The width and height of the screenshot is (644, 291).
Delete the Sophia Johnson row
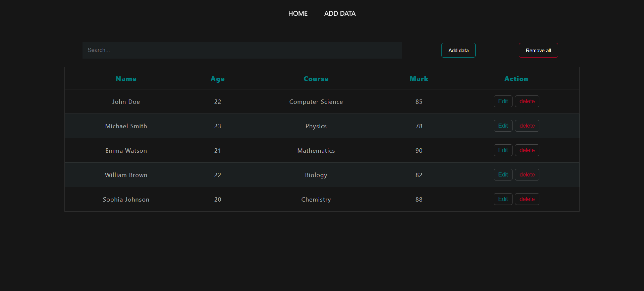pyautogui.click(x=527, y=199)
